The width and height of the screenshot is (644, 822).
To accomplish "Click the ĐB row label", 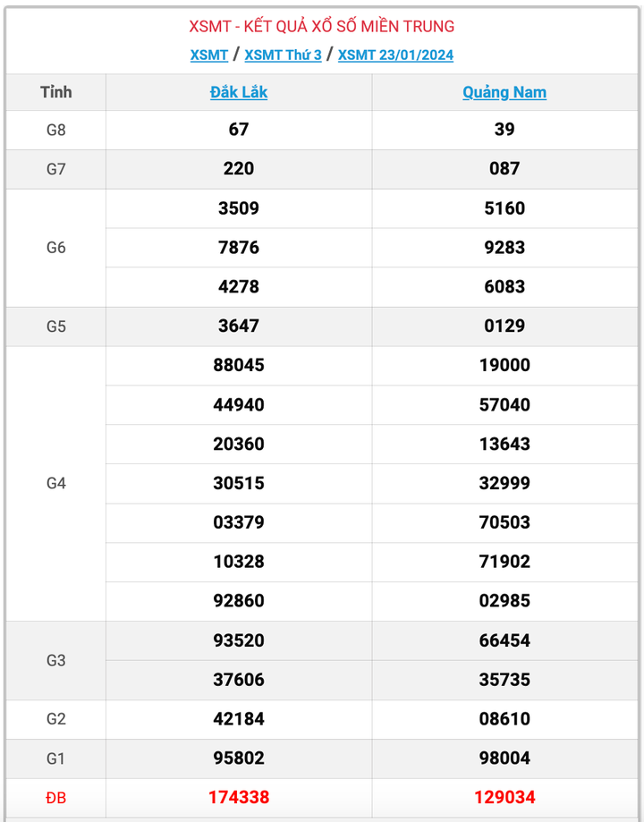I will click(56, 797).
